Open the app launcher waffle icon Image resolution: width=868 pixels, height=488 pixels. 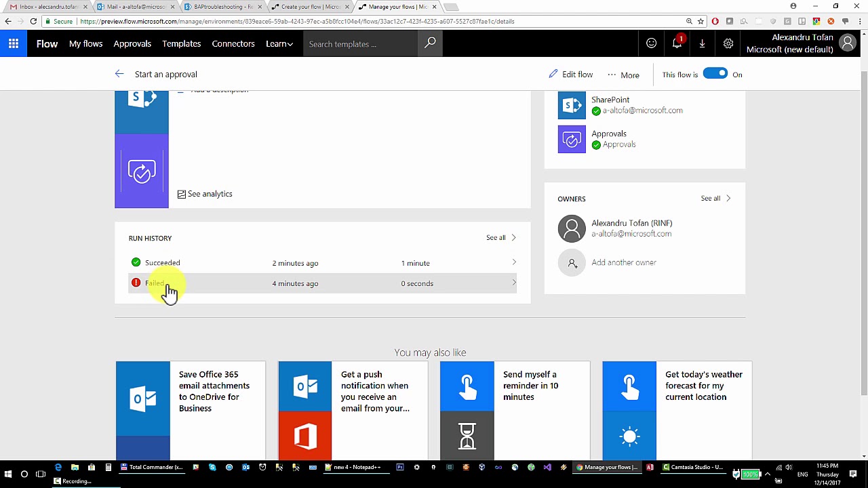click(x=14, y=44)
